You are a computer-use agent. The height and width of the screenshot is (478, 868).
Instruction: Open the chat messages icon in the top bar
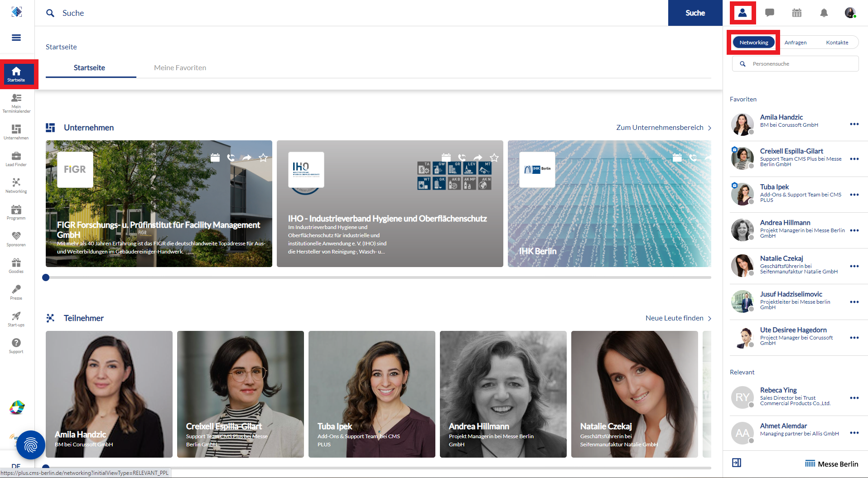(x=770, y=13)
